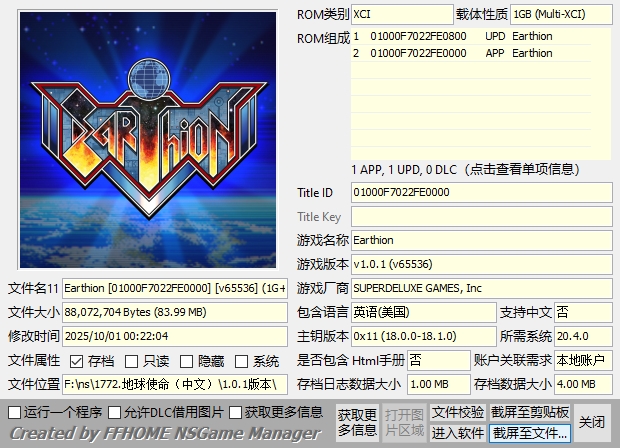This screenshot has height=448, width=620.
Task: Check the 获取更多信息 checkbox
Action: click(x=236, y=412)
